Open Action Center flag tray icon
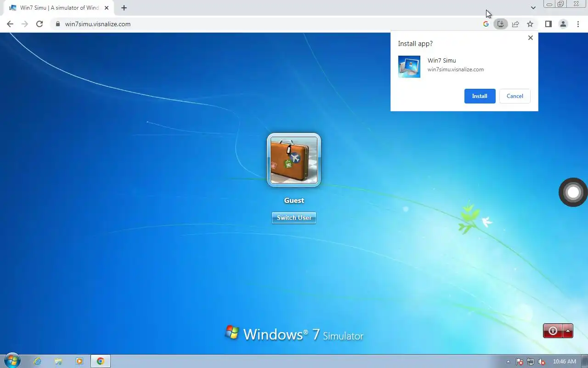The height and width of the screenshot is (368, 588). [x=520, y=362]
